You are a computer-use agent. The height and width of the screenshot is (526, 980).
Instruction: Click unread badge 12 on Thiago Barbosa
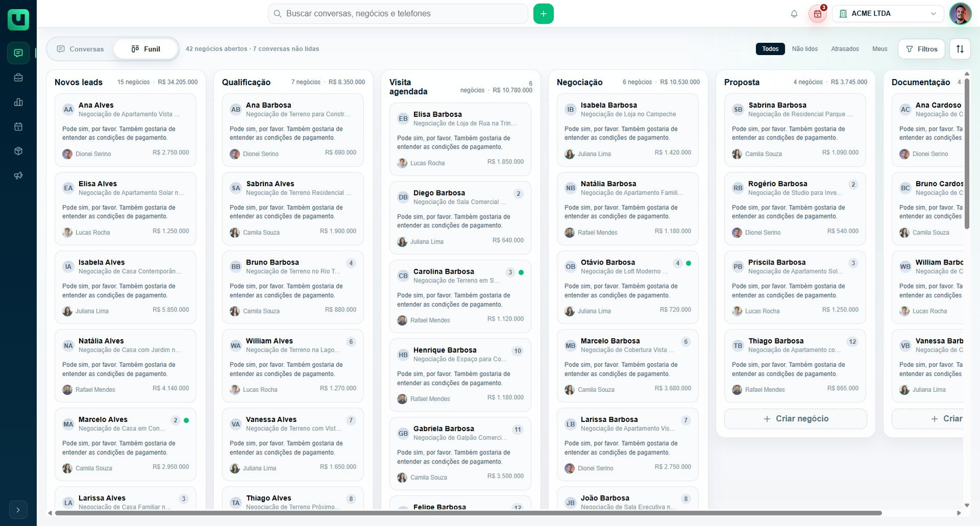[853, 342]
